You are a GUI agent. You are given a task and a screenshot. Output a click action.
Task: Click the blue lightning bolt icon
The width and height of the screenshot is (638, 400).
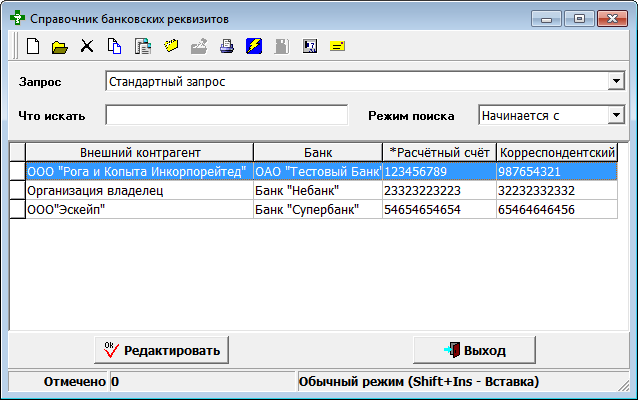[254, 46]
